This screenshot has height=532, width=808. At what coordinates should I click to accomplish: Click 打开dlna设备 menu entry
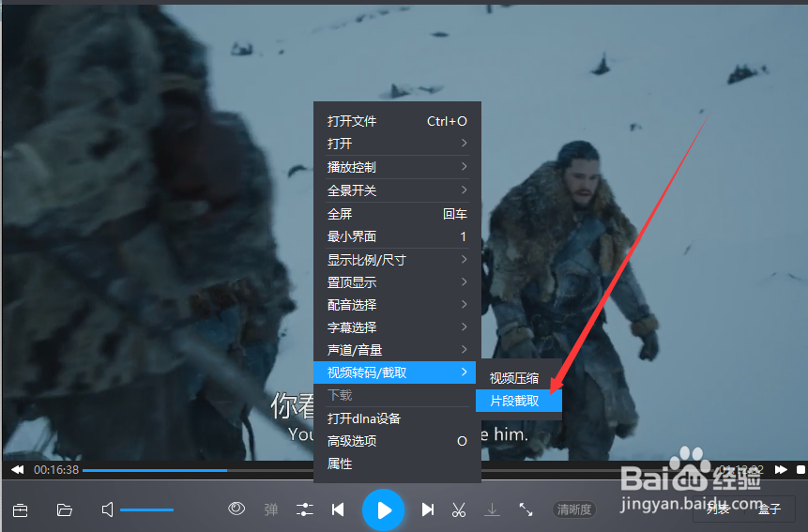coord(397,418)
